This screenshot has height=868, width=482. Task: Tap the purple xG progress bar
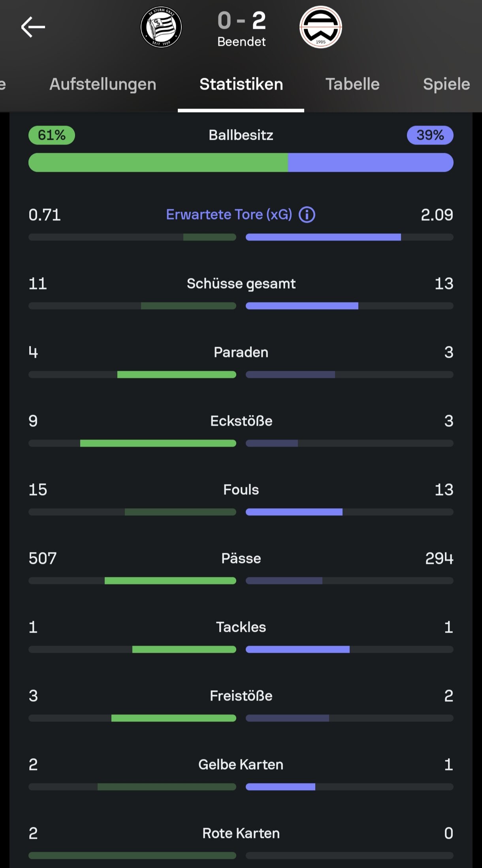click(323, 237)
